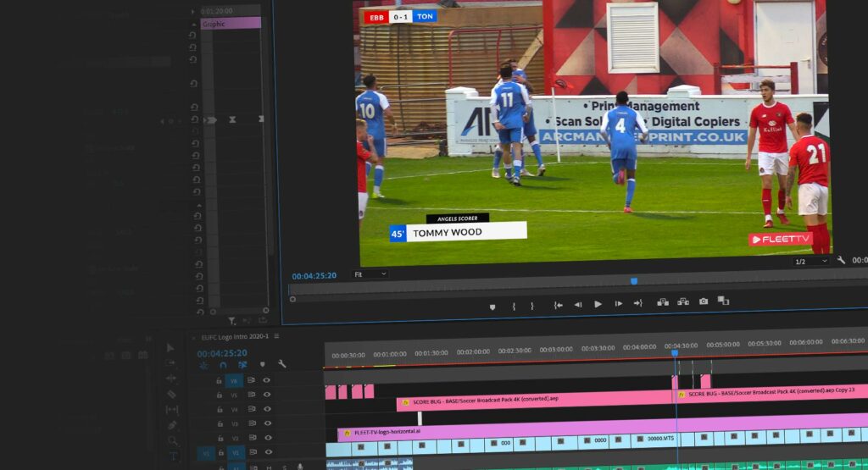Screen dimensions: 868x470
Task: Click the Lift icon in Program Monitor
Action: coord(662,301)
